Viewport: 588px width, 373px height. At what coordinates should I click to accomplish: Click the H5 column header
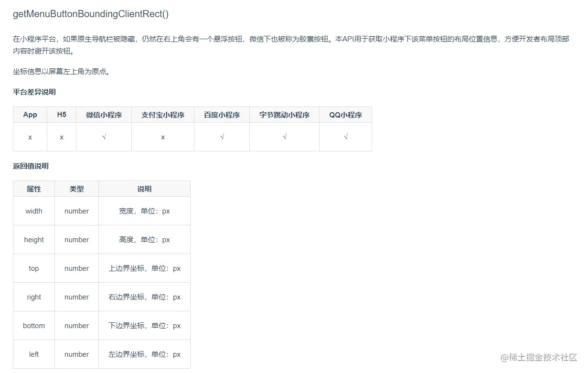tap(62, 115)
